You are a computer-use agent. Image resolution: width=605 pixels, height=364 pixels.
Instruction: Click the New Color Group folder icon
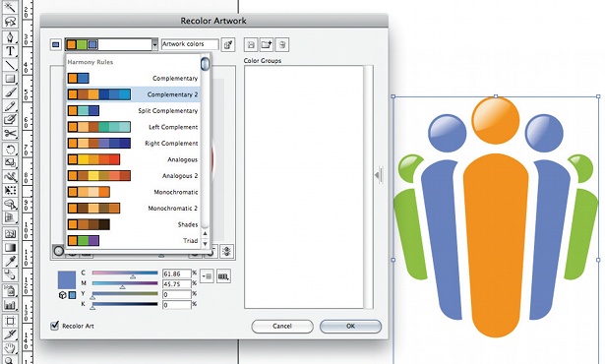[267, 45]
